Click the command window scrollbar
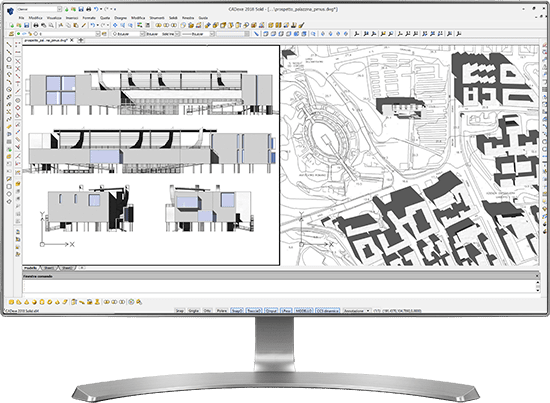The height and width of the screenshot is (403, 550). (538, 286)
